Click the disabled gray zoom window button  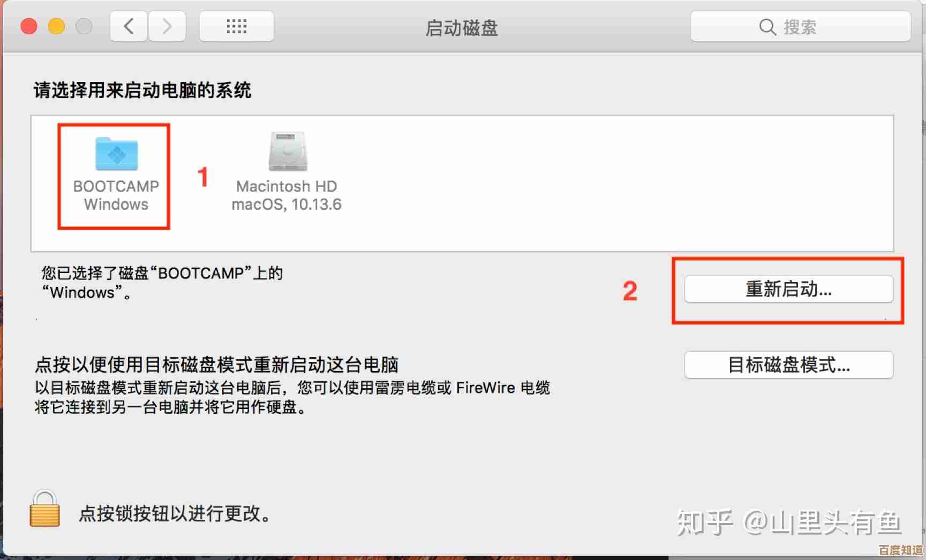[84, 26]
